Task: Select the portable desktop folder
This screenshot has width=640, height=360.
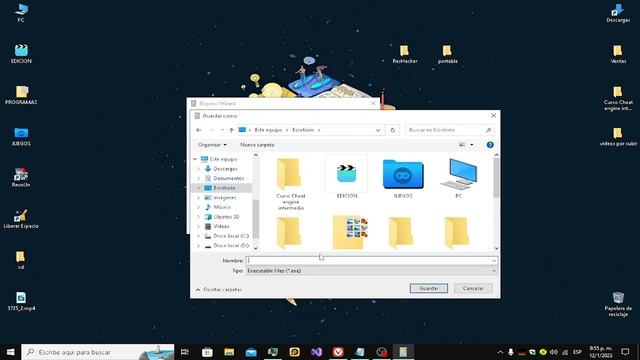Action: [x=447, y=53]
